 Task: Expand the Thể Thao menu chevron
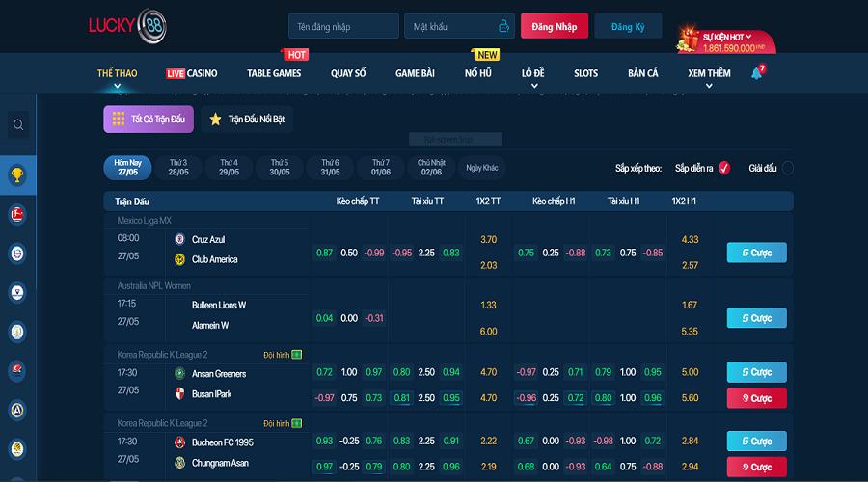pyautogui.click(x=118, y=86)
